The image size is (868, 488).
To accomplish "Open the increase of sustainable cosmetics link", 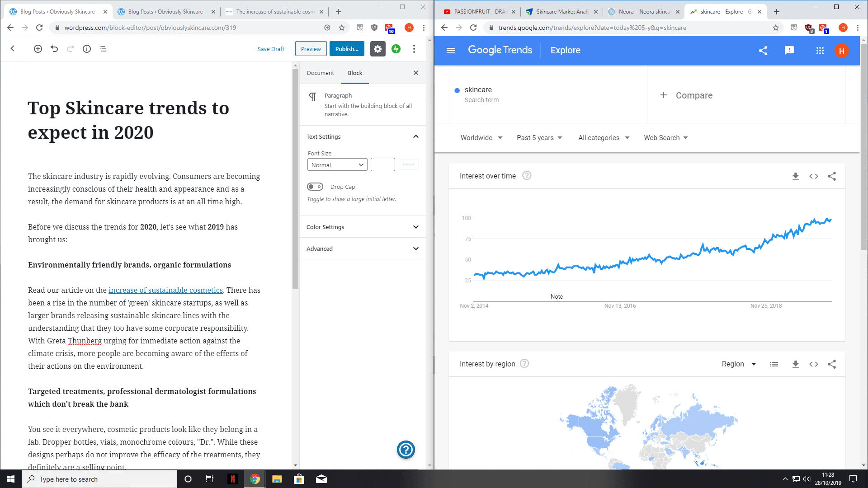I will [165, 290].
